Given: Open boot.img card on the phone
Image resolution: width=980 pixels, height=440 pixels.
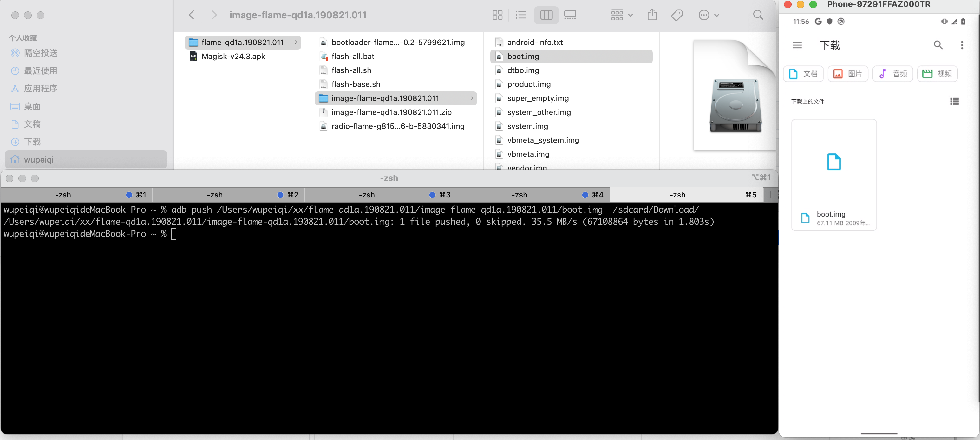Looking at the screenshot, I should pyautogui.click(x=834, y=175).
